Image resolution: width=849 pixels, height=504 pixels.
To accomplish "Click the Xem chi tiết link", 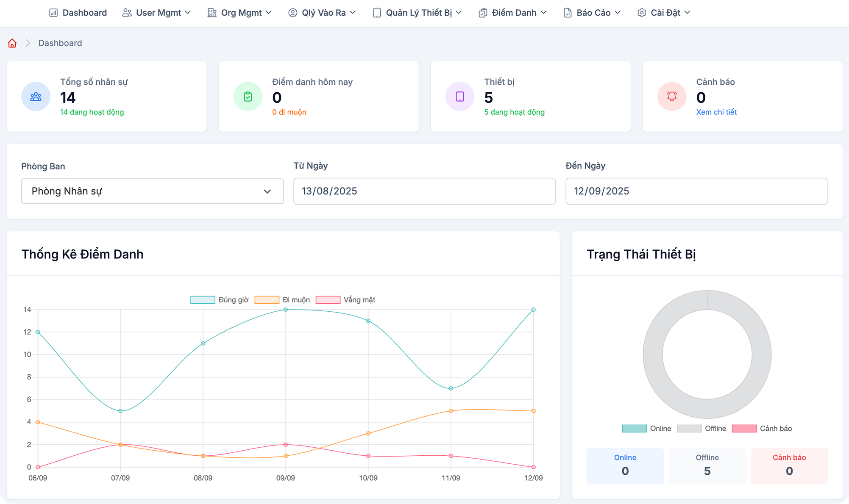I will click(716, 112).
